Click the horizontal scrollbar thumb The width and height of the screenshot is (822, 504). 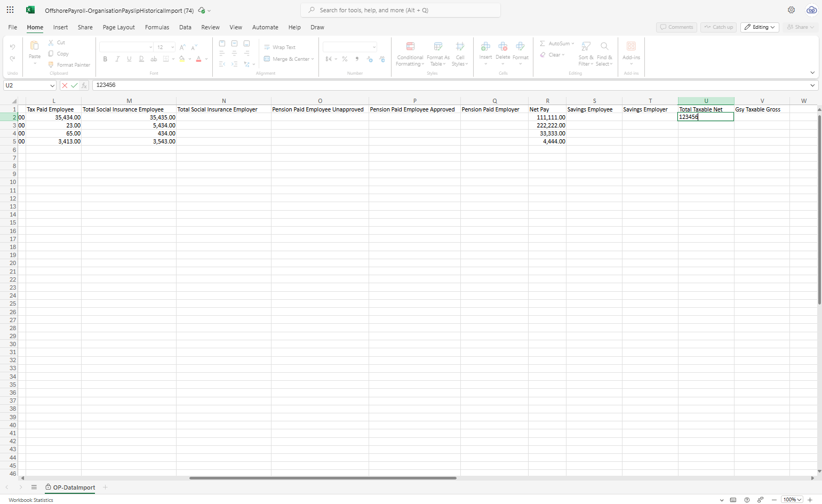pos(323,478)
